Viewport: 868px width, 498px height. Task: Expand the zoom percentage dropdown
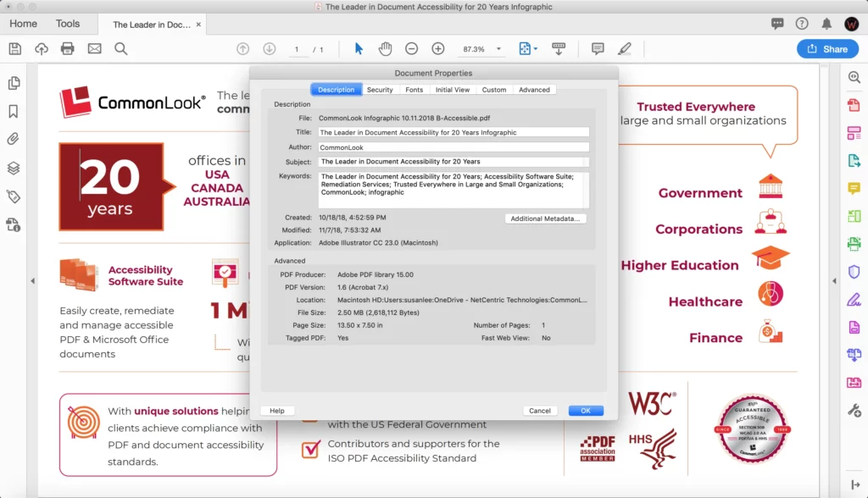coord(499,48)
